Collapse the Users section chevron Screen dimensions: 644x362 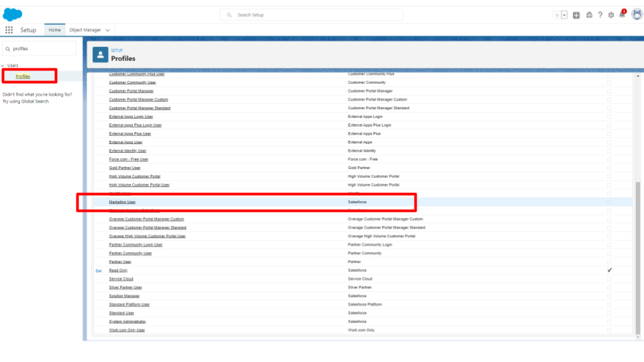tap(3, 66)
